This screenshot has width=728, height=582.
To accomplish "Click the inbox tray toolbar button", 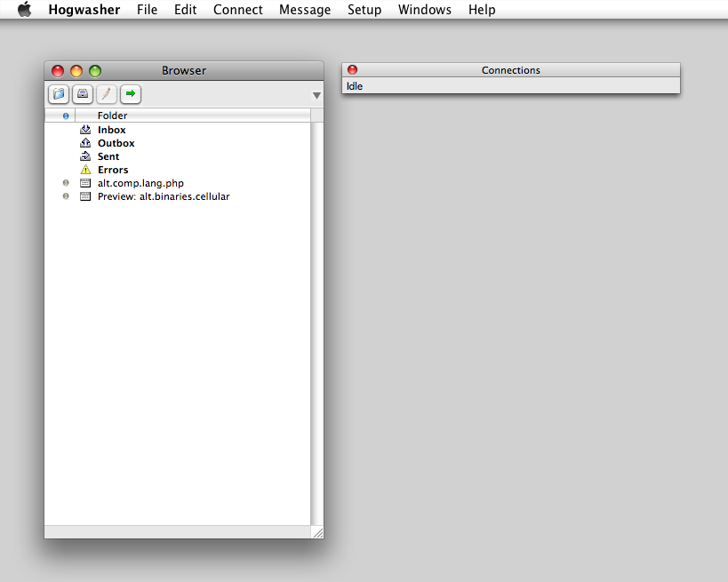I will point(83,94).
